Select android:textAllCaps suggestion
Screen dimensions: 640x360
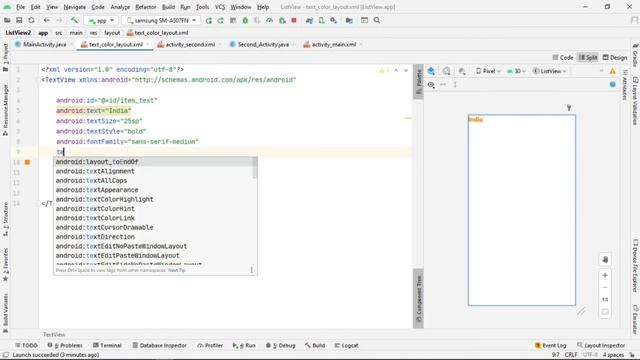click(153, 181)
